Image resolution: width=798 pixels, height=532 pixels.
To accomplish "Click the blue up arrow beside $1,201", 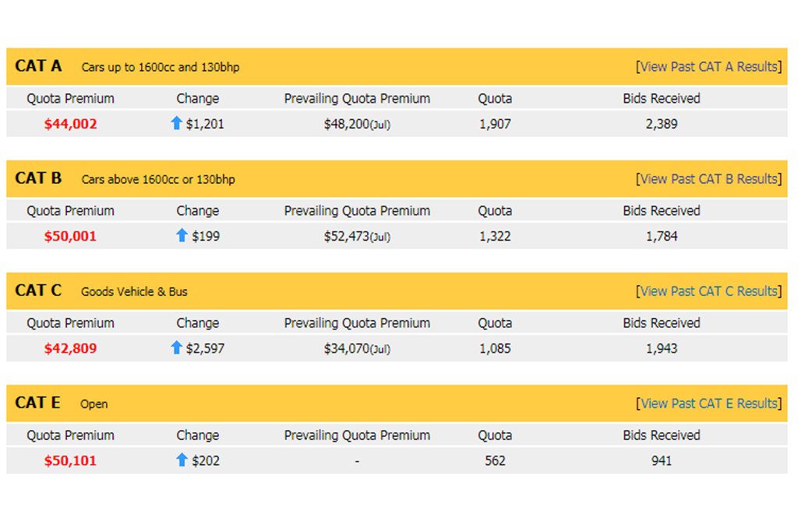I will pos(176,123).
